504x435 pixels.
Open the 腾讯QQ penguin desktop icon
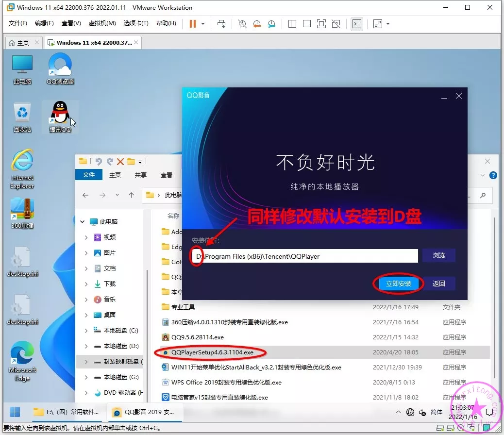(x=60, y=117)
